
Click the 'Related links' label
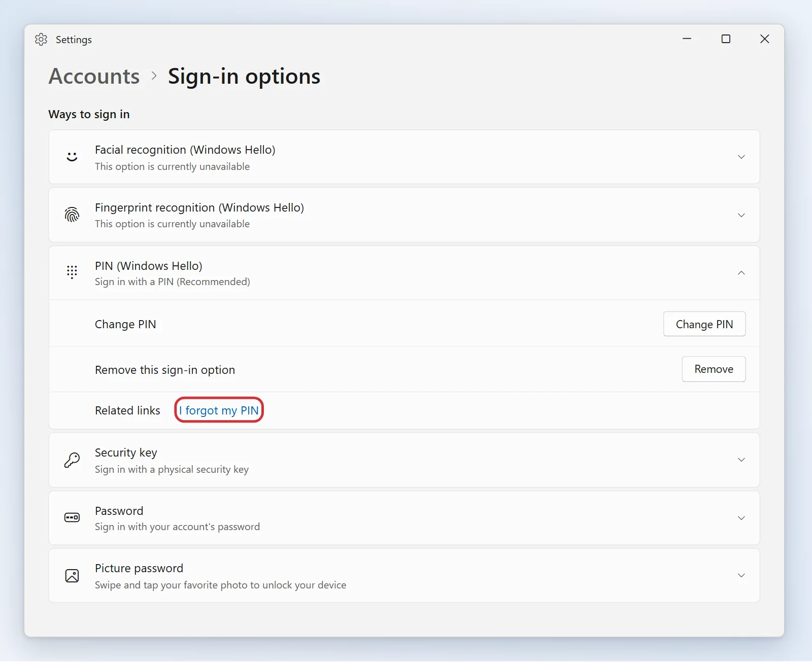point(127,410)
